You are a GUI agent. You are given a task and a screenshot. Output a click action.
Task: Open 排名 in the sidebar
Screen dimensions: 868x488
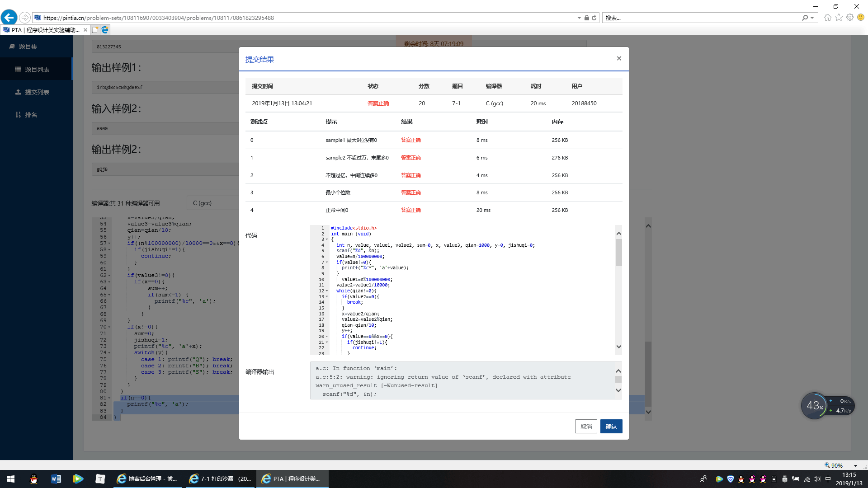(31, 115)
